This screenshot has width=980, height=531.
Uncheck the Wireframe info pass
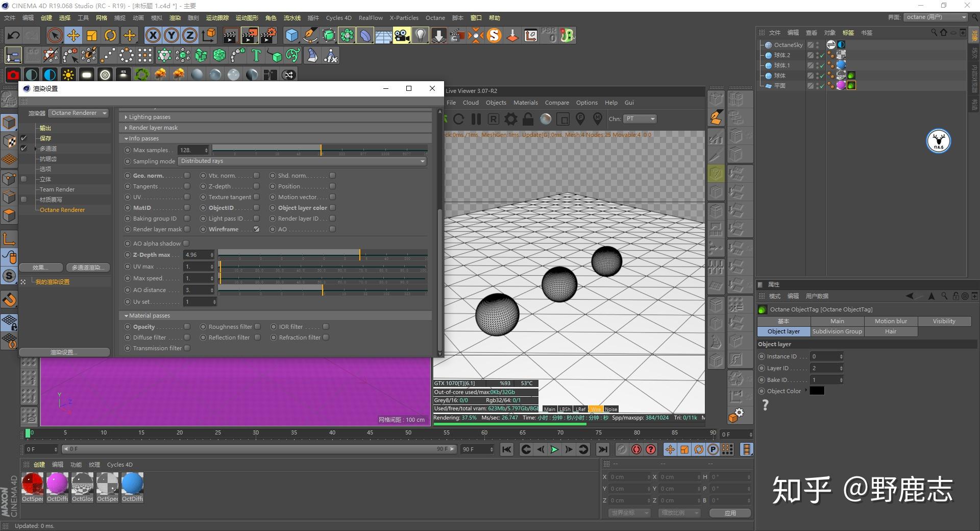(257, 229)
